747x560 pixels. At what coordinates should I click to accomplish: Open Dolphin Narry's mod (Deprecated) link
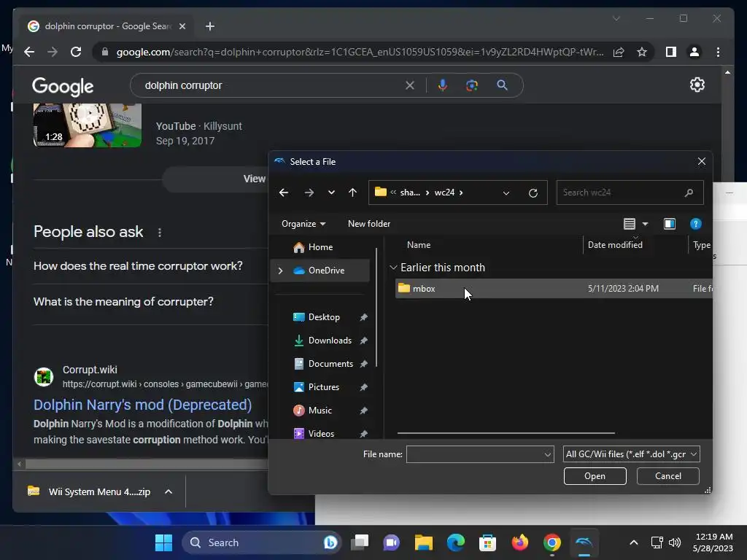point(142,405)
